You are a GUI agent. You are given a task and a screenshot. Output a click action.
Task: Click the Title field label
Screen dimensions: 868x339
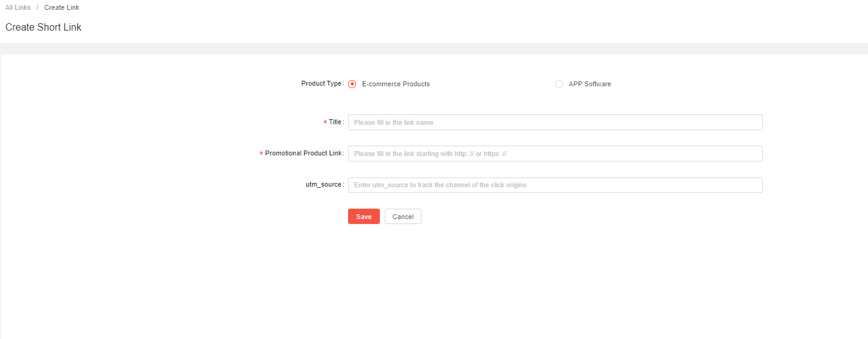click(x=336, y=122)
